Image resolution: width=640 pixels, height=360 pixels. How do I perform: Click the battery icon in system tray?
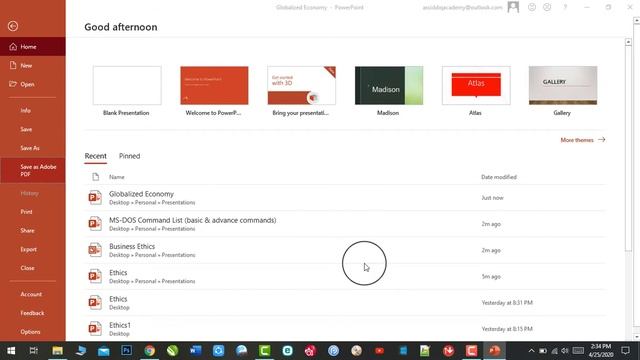543,351
